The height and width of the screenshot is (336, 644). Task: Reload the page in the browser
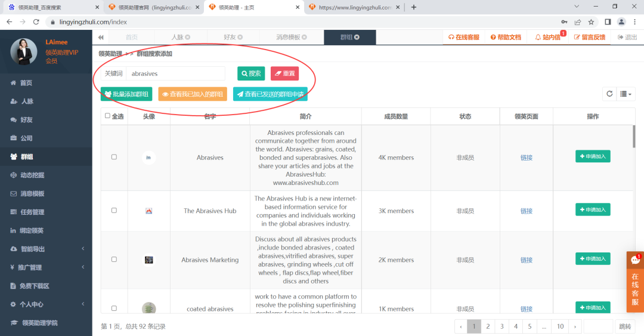pyautogui.click(x=36, y=22)
